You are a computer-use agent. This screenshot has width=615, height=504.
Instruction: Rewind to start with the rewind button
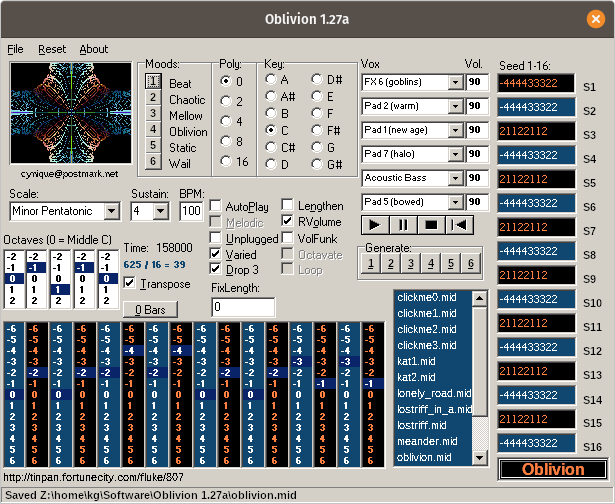[x=459, y=225]
